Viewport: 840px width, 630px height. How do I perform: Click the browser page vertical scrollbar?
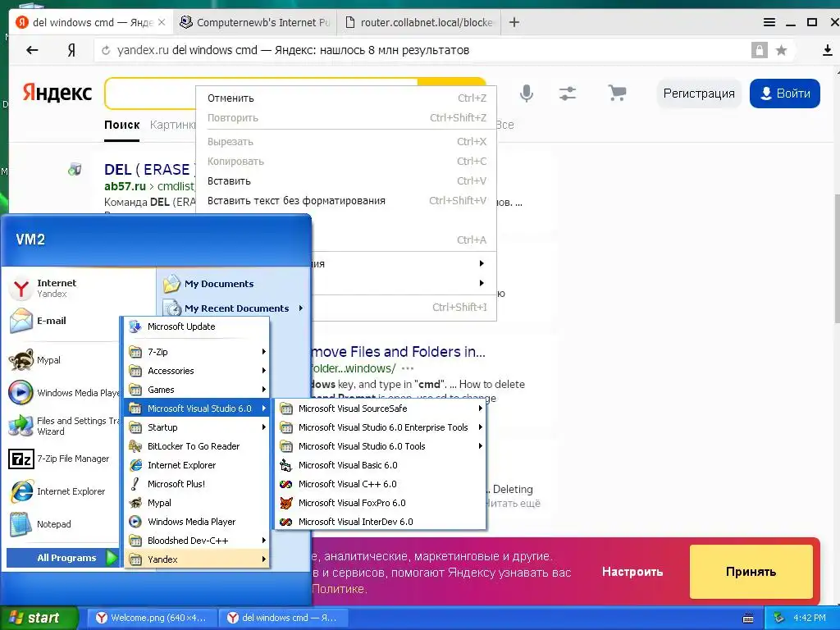pyautogui.click(x=836, y=257)
